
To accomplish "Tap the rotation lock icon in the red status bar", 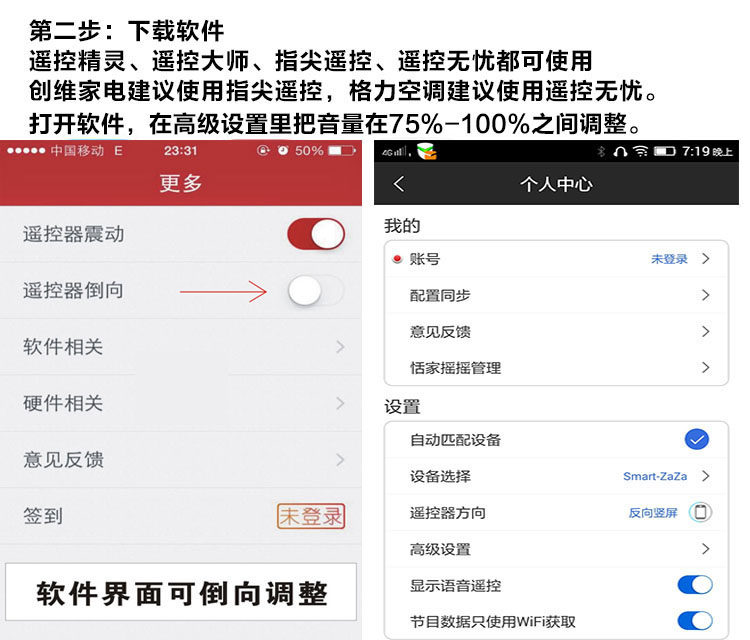I will [263, 151].
